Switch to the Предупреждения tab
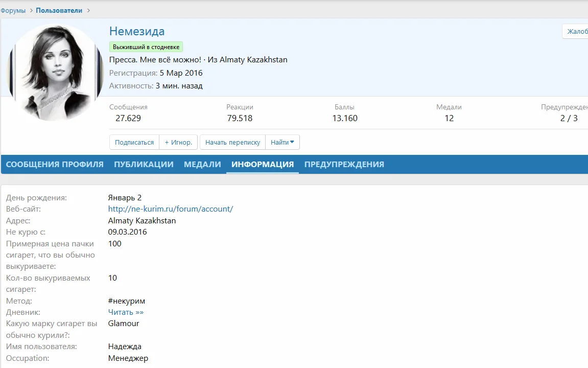 (344, 165)
